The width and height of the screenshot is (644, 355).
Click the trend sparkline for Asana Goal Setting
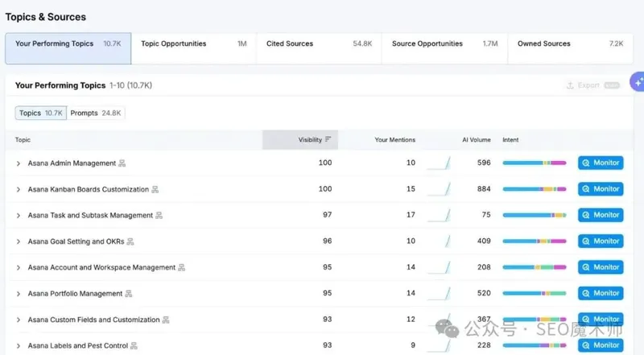438,241
